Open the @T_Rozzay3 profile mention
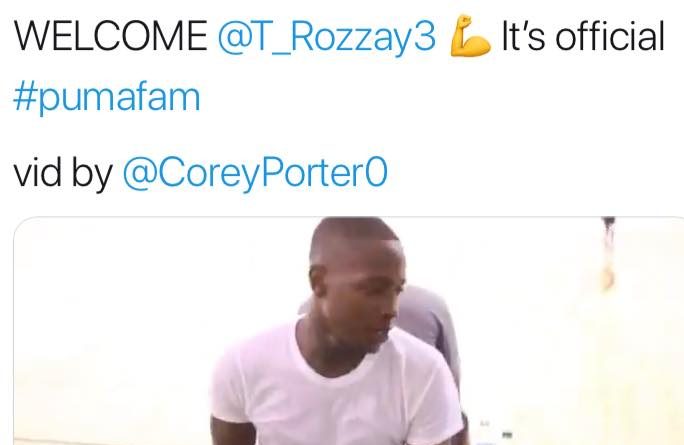684x445 pixels. [x=326, y=37]
